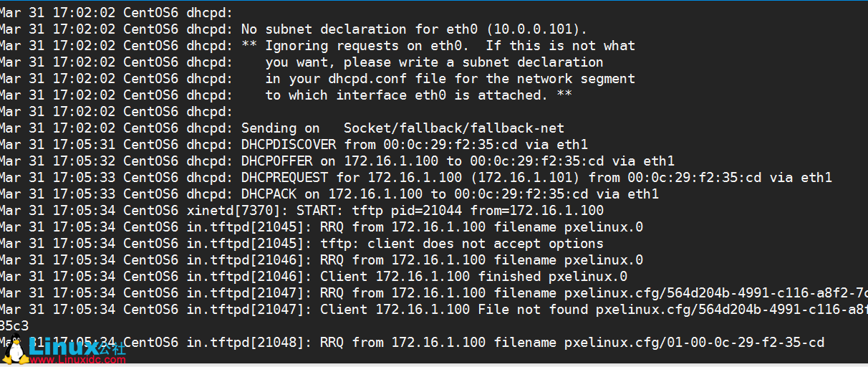Click the "No subnet declaration for eth0" line
This screenshot has width=868, height=367.
tap(414, 29)
